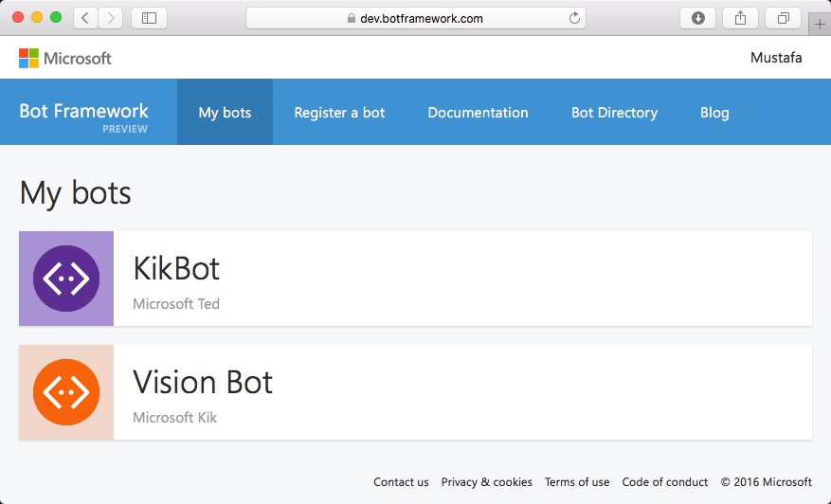
Task: Open the Mustafa user account name
Action: 776,58
